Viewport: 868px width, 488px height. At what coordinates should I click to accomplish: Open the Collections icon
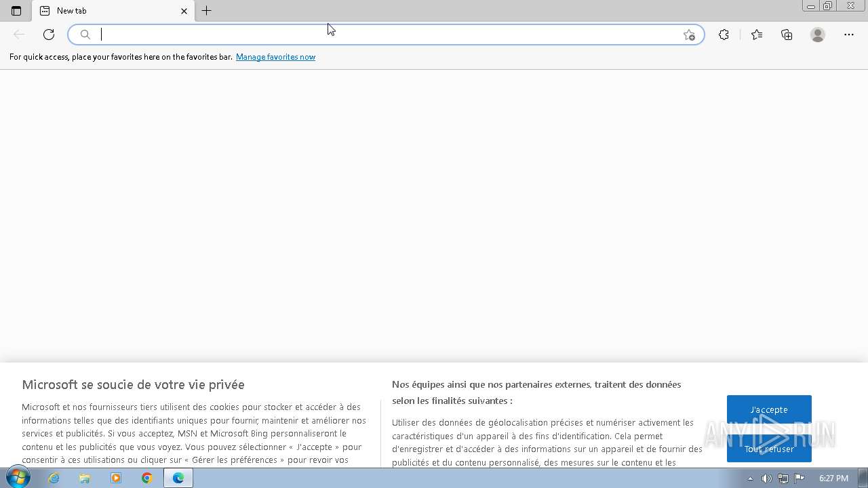tap(787, 35)
